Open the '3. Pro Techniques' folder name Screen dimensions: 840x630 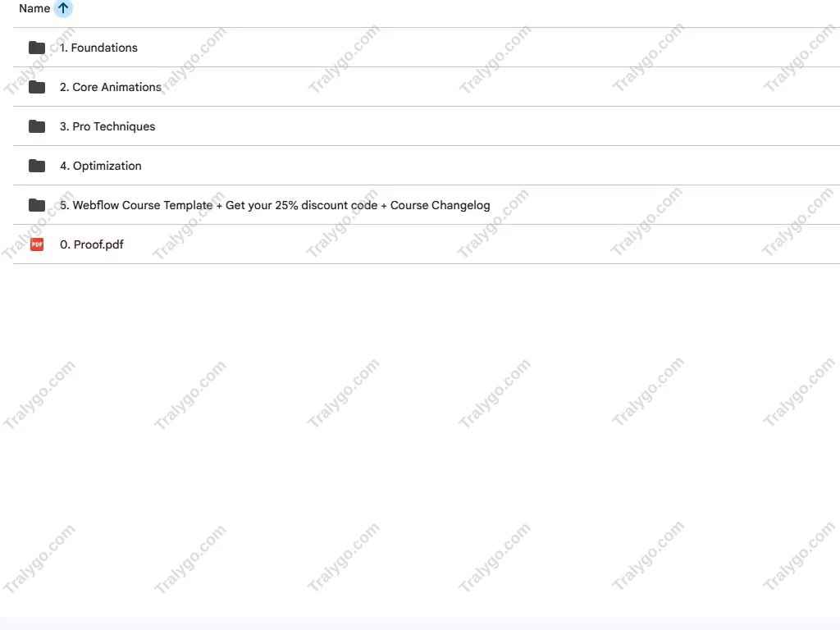click(107, 126)
